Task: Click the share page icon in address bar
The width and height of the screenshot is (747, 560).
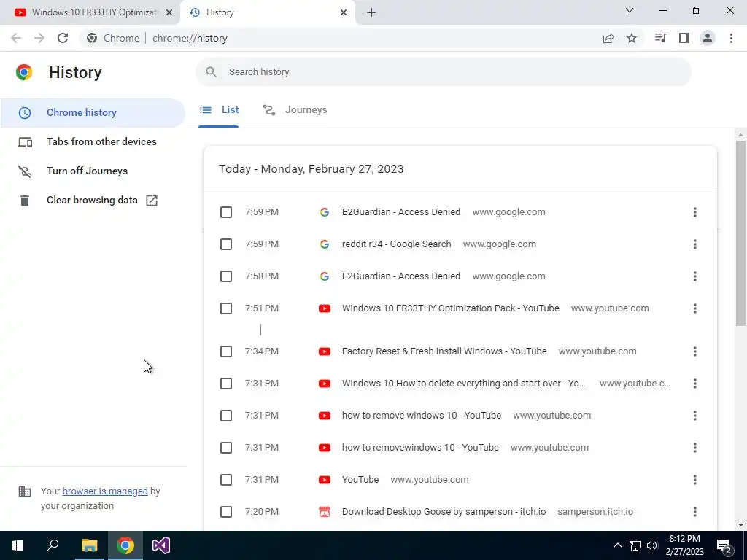Action: coord(608,38)
